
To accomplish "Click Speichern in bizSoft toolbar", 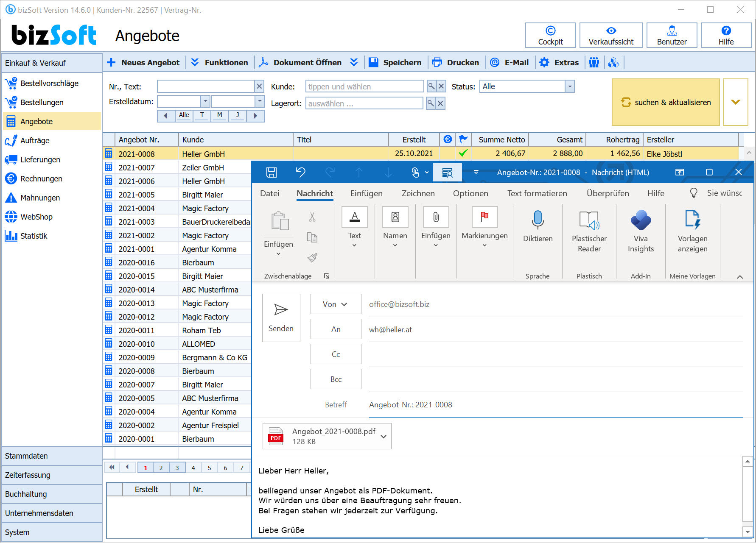I will [395, 62].
